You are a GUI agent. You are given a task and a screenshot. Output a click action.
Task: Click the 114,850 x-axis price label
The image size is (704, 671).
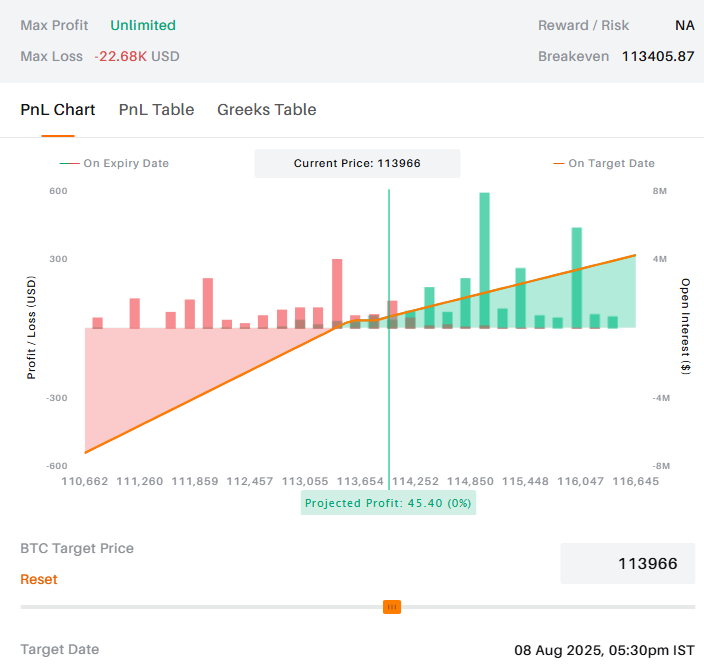470,481
